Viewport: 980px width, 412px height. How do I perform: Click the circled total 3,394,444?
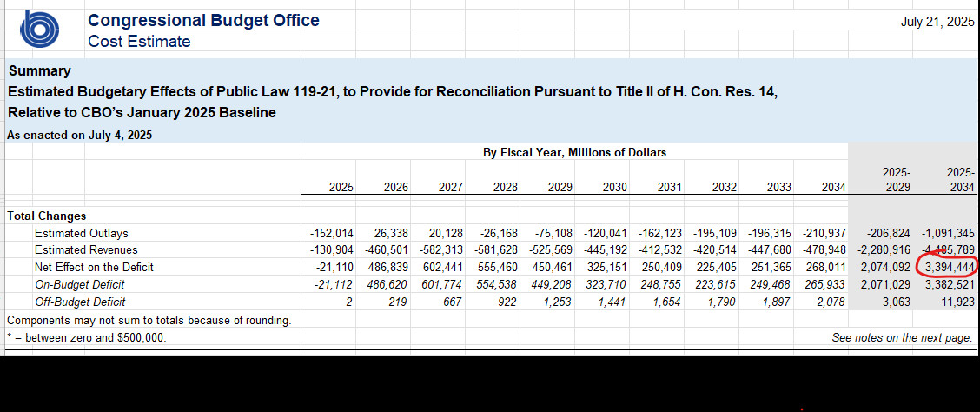point(950,268)
